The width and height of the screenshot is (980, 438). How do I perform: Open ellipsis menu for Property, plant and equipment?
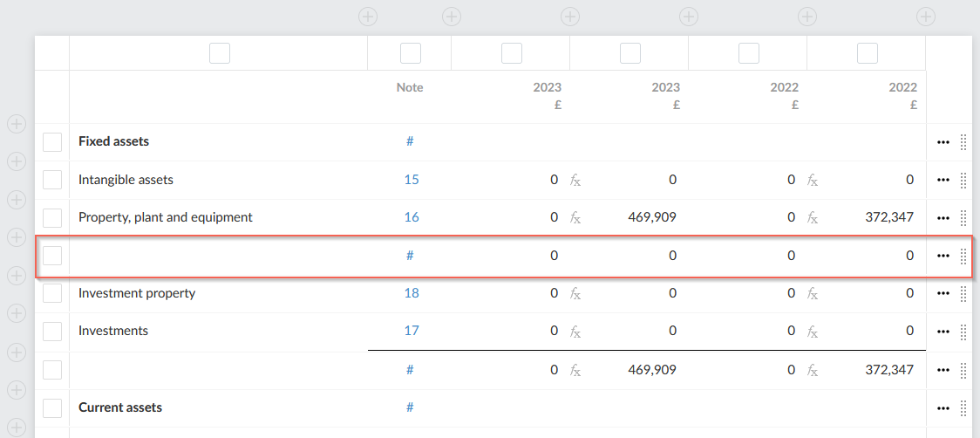click(x=943, y=218)
